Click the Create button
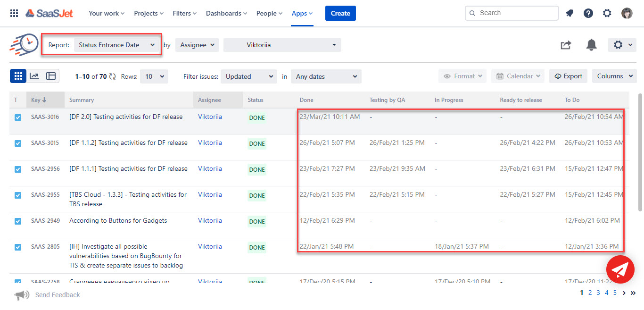 [x=340, y=13]
